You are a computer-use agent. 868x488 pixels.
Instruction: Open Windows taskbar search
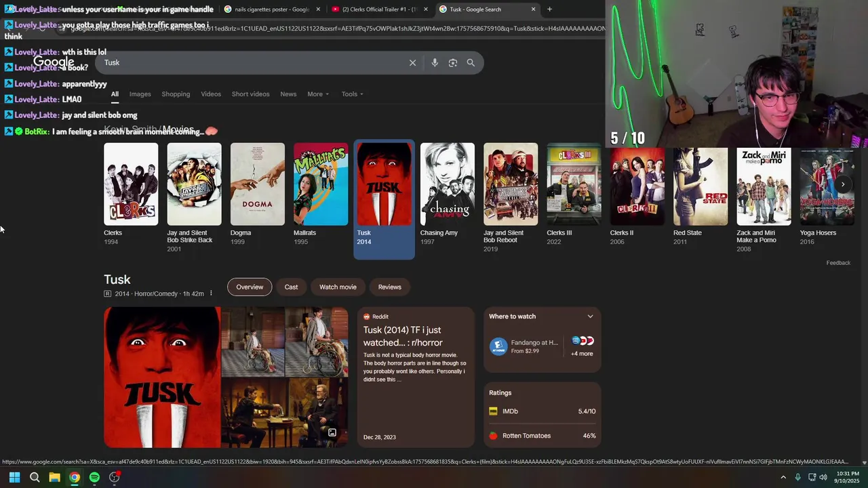35,477
